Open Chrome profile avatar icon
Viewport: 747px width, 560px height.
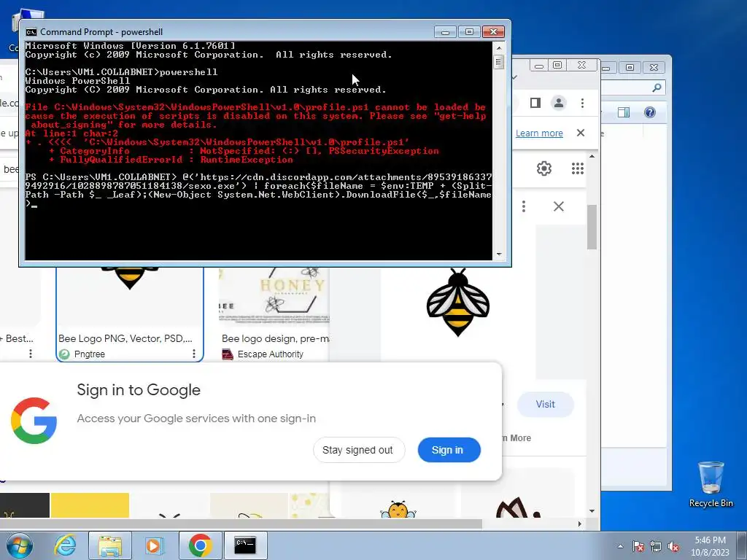[559, 103]
